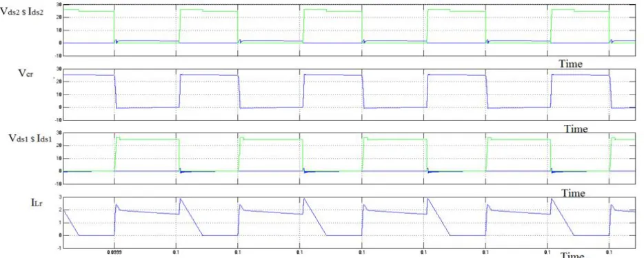The image size is (644, 258).
Task: Click 'Time' label under the Vds2 plot
Action: tap(570, 63)
